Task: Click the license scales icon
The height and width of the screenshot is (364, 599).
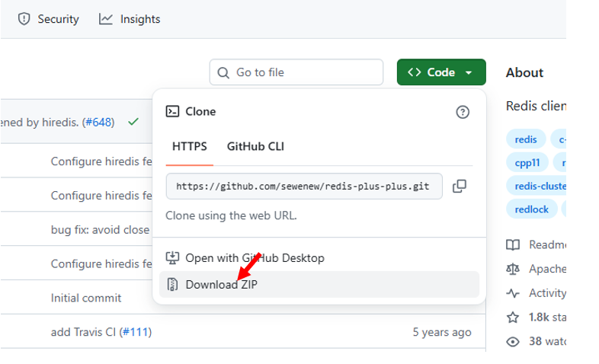Action: 513,269
